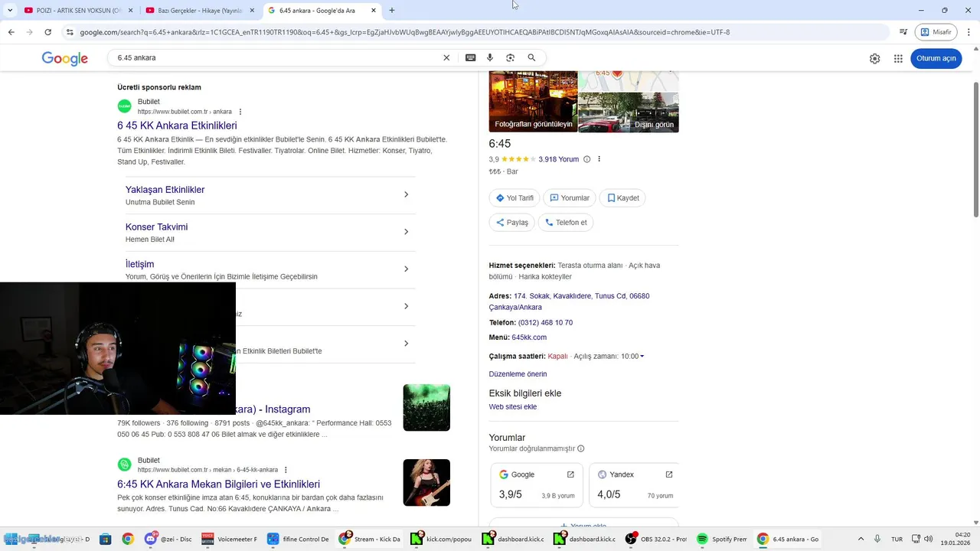Click the Chrome address bar URL

pyautogui.click(x=405, y=32)
